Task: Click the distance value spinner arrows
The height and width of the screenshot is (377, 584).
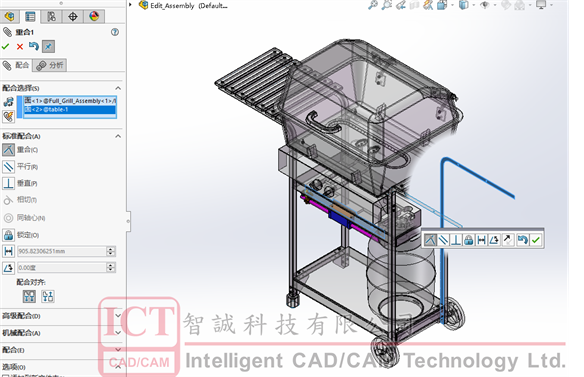Action: tap(111, 251)
